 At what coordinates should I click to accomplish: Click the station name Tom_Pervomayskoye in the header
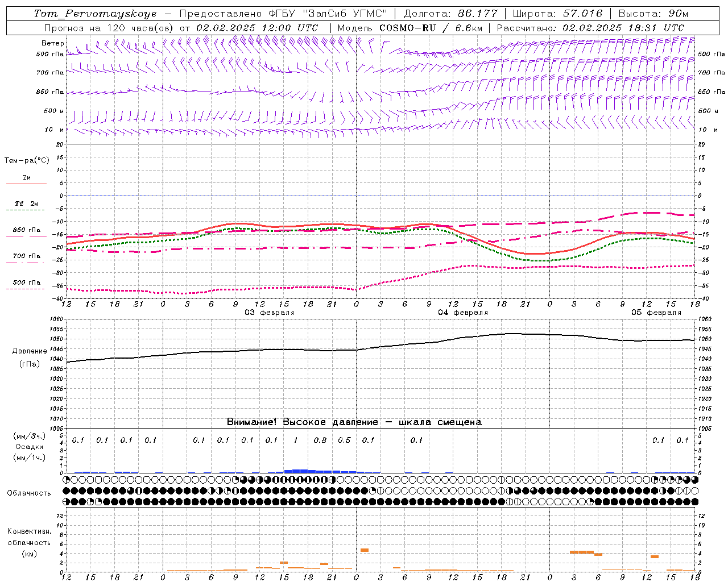(95, 14)
